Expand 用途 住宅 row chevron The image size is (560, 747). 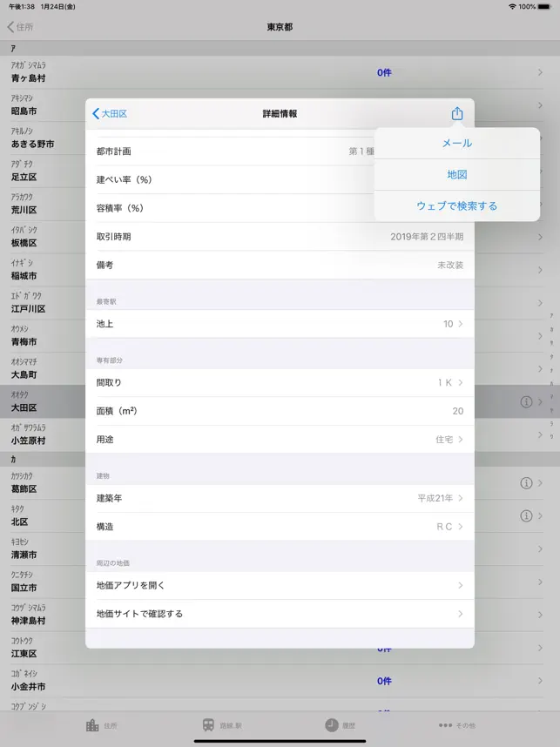click(x=461, y=440)
